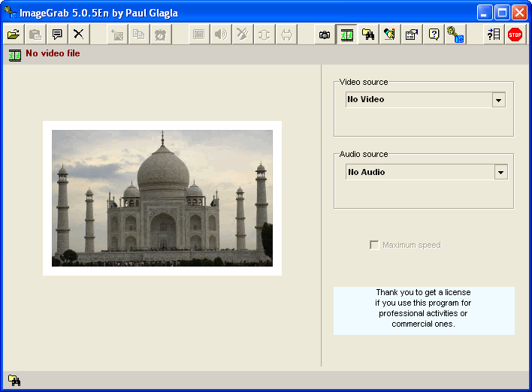The height and width of the screenshot is (392, 532).
Task: Toggle the Maximum speed checkbox
Action: [x=374, y=246]
